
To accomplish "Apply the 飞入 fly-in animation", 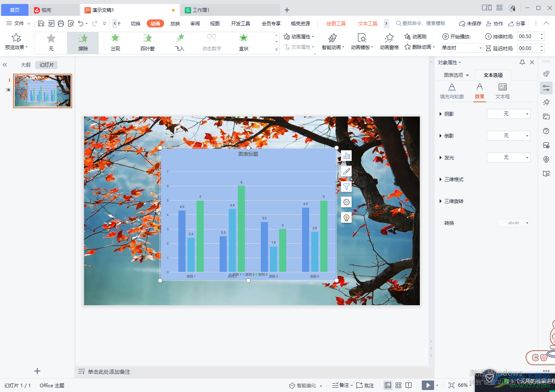I will coord(180,43).
